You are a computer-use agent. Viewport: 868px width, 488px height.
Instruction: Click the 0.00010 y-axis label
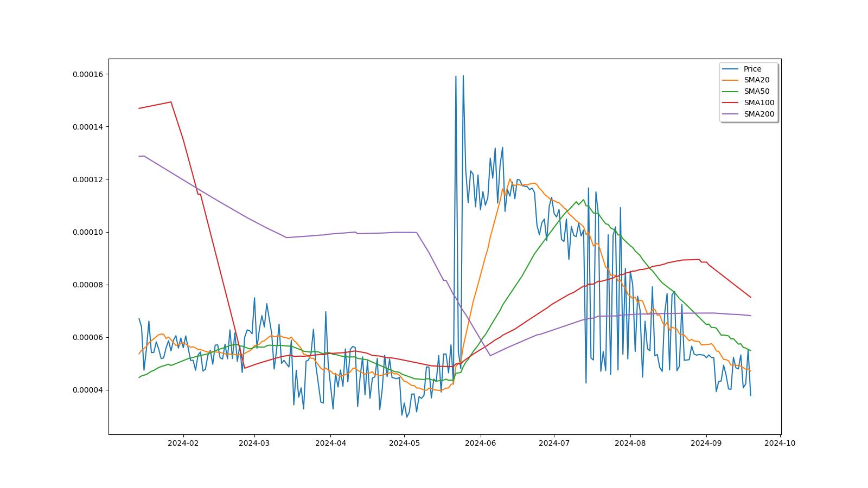pos(88,232)
